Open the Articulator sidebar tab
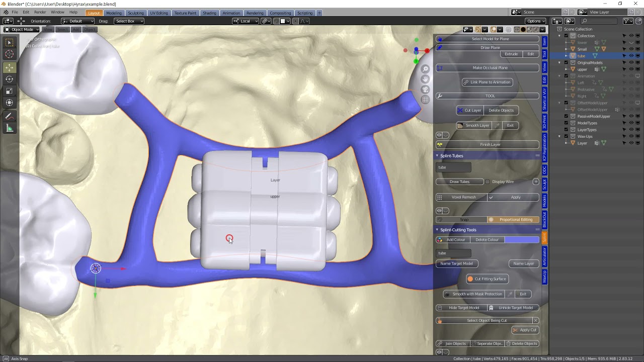This screenshot has height=362, width=644. coord(544,256)
